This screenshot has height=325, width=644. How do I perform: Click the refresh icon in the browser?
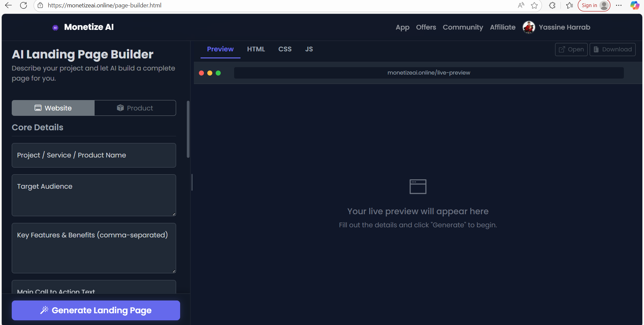point(23,5)
